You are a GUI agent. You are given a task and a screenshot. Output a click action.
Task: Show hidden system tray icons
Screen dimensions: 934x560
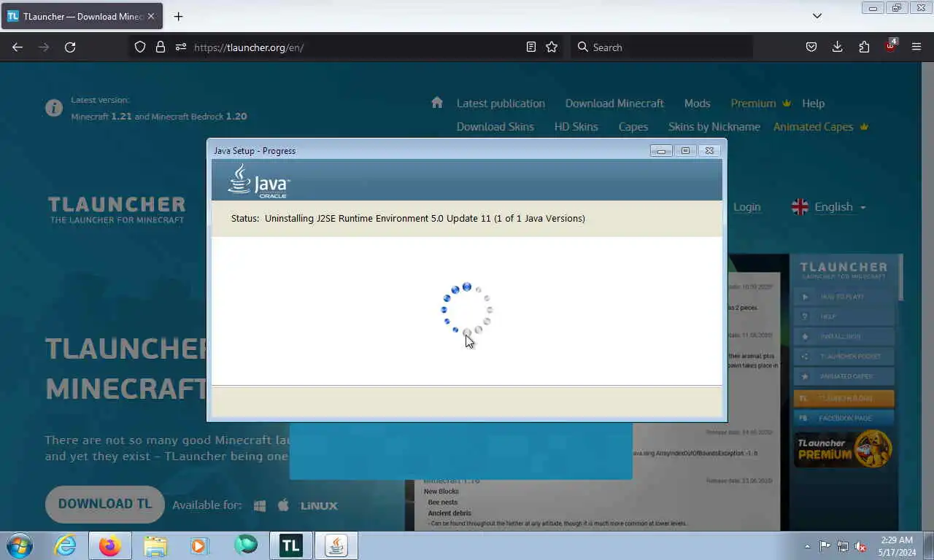pyautogui.click(x=807, y=546)
